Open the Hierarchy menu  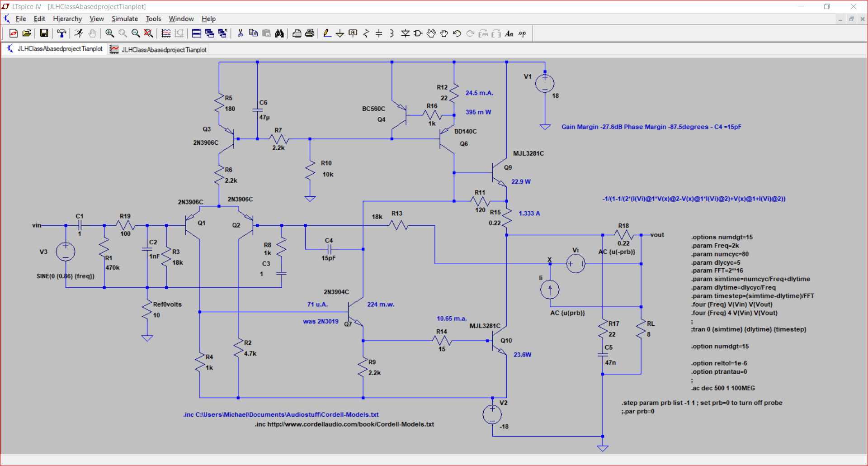pyautogui.click(x=67, y=19)
